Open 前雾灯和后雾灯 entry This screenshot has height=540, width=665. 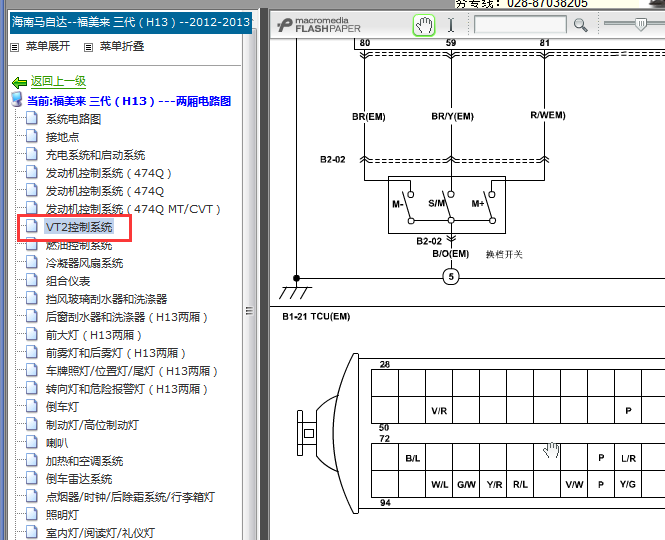click(116, 353)
